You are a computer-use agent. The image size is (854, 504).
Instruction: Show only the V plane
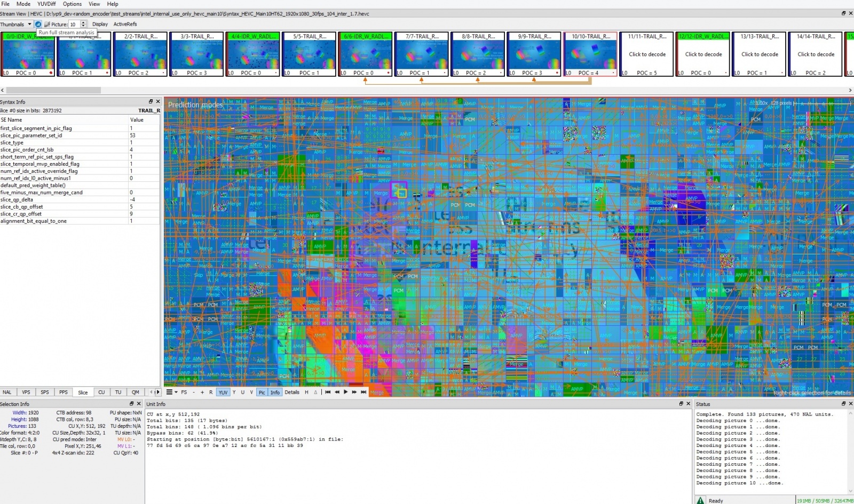(251, 392)
